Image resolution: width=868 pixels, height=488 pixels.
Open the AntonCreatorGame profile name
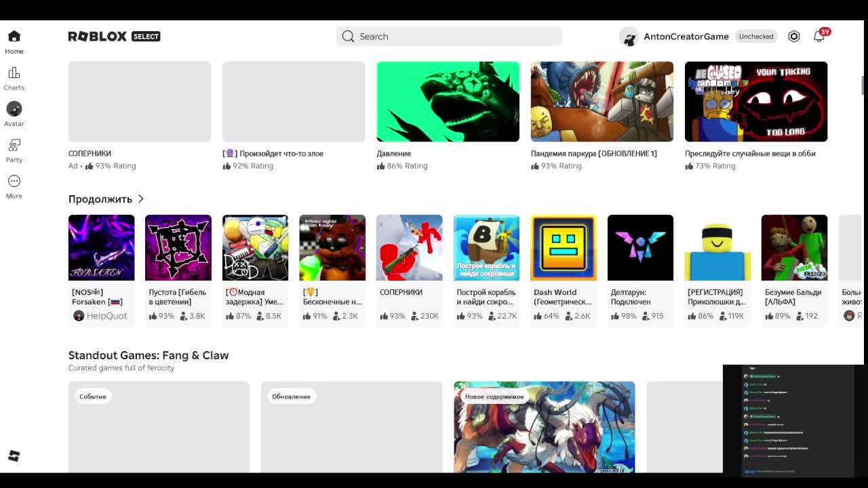click(x=686, y=37)
